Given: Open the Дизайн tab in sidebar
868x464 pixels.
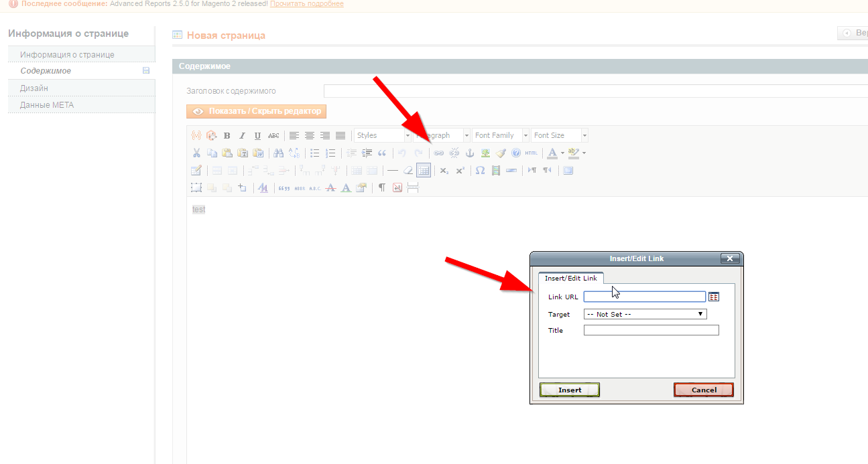Looking at the screenshot, I should click(34, 88).
